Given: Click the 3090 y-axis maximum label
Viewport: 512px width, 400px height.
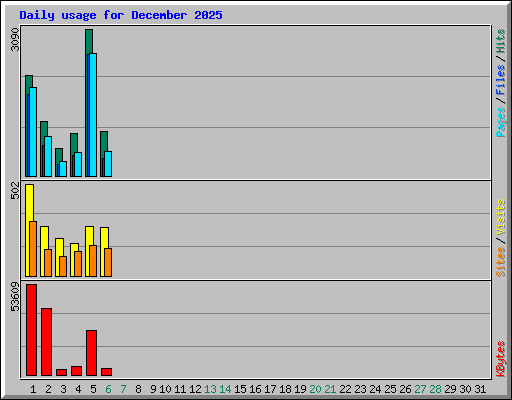Looking at the screenshot, I should coord(15,39).
